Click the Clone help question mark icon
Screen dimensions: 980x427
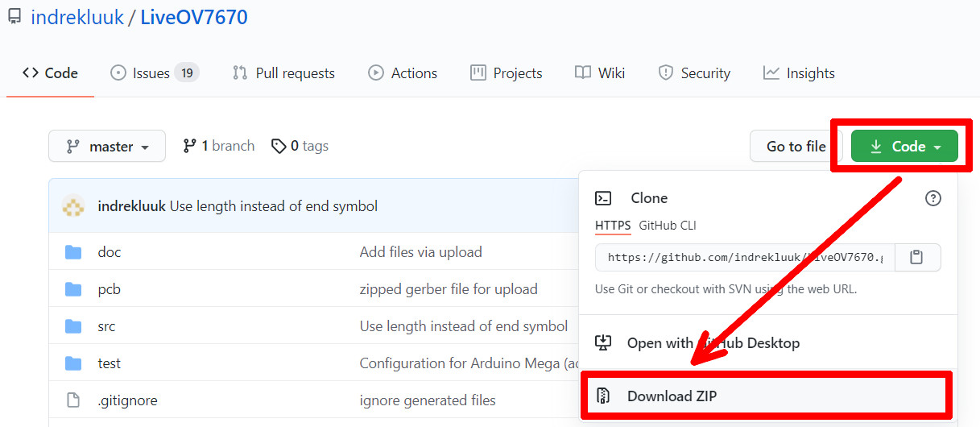[x=932, y=198]
